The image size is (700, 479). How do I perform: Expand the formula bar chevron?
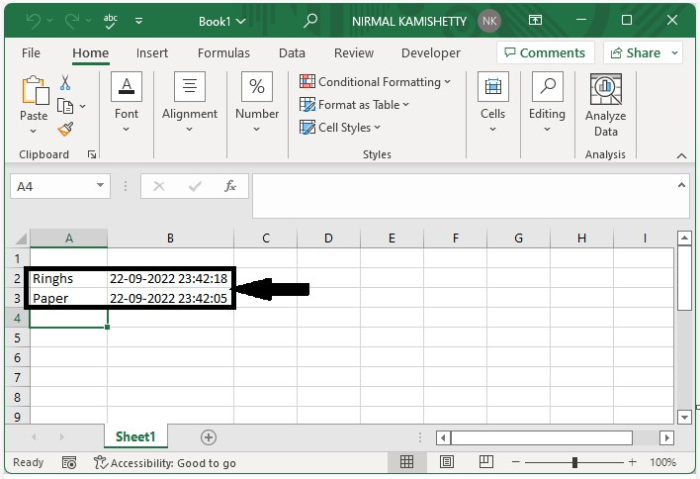(x=681, y=185)
